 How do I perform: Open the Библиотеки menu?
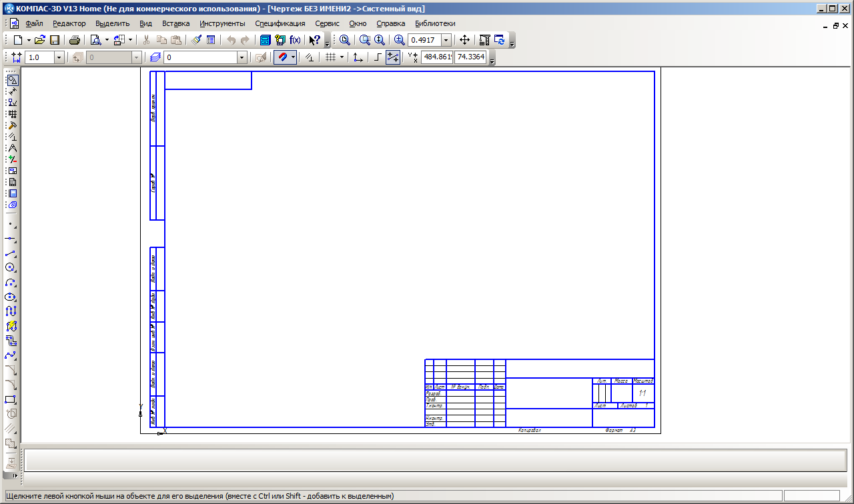coord(435,23)
